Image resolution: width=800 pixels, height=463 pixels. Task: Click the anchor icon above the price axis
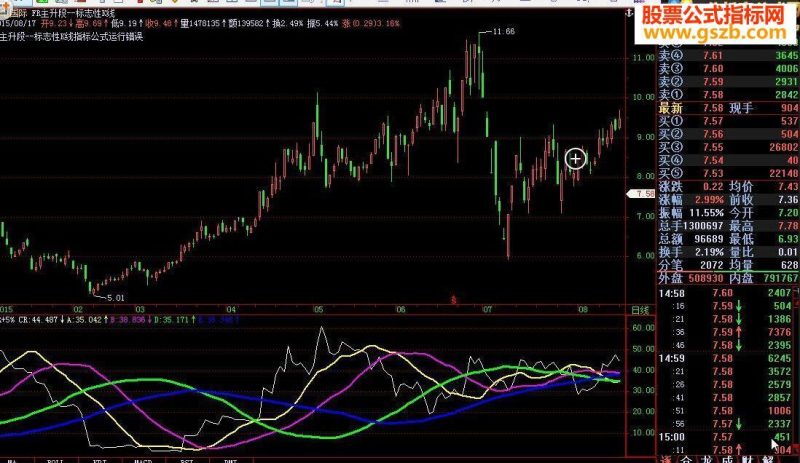point(629,12)
